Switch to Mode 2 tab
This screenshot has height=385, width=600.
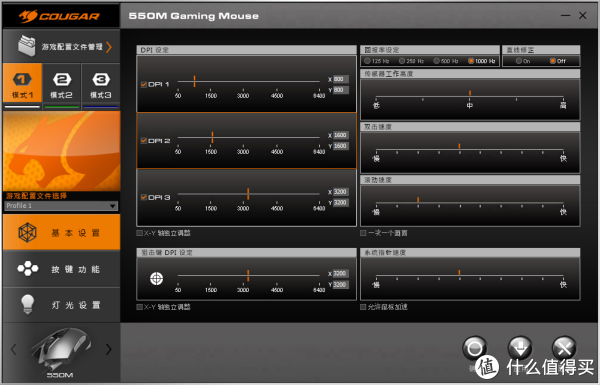62,83
